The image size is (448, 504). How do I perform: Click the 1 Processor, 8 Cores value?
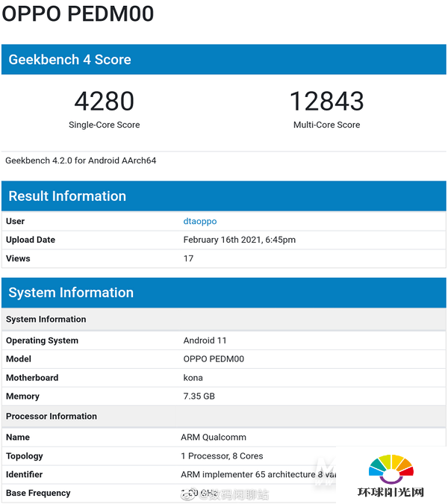(x=222, y=456)
